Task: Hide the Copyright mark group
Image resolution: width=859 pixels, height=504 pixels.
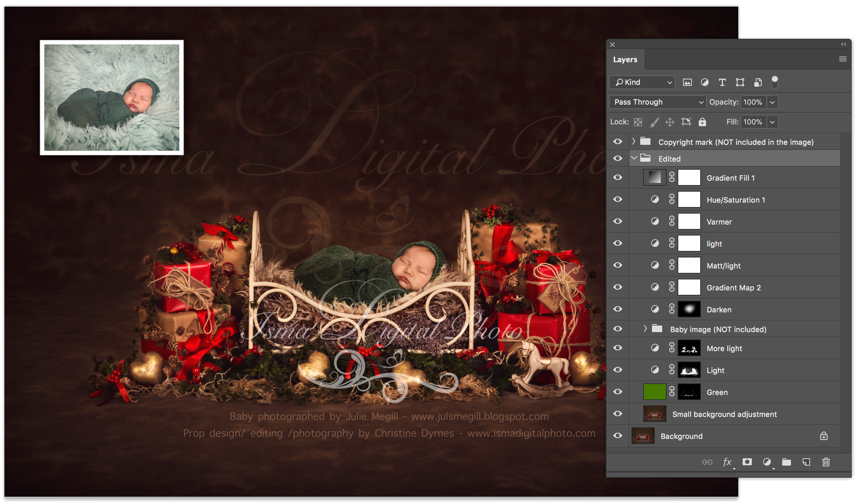Action: 618,142
